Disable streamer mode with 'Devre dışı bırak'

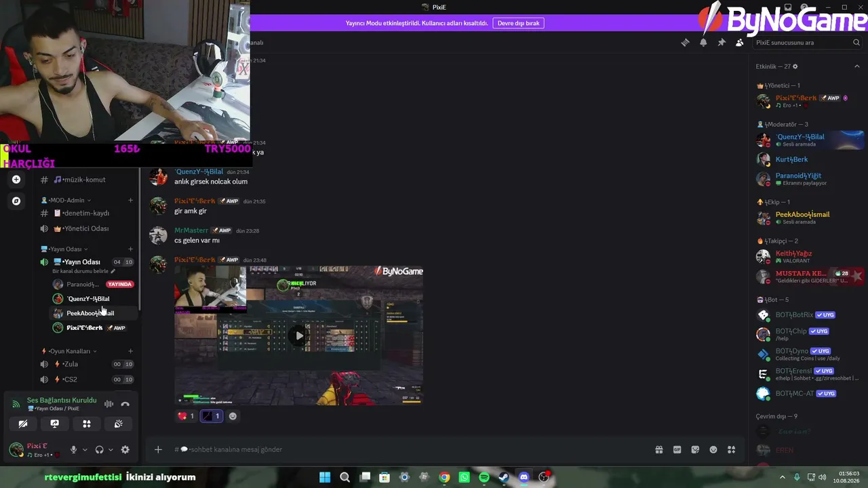tap(519, 23)
